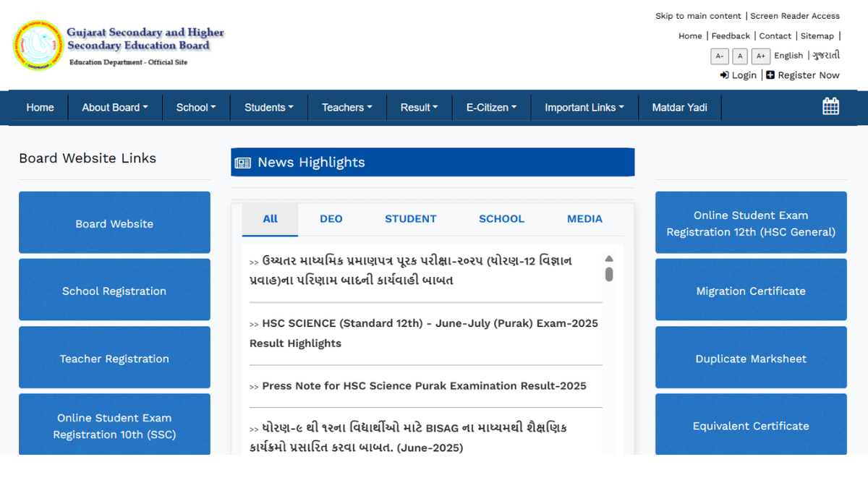This screenshot has height=488, width=868.
Task: Click the Login arrow icon
Action: [723, 74]
